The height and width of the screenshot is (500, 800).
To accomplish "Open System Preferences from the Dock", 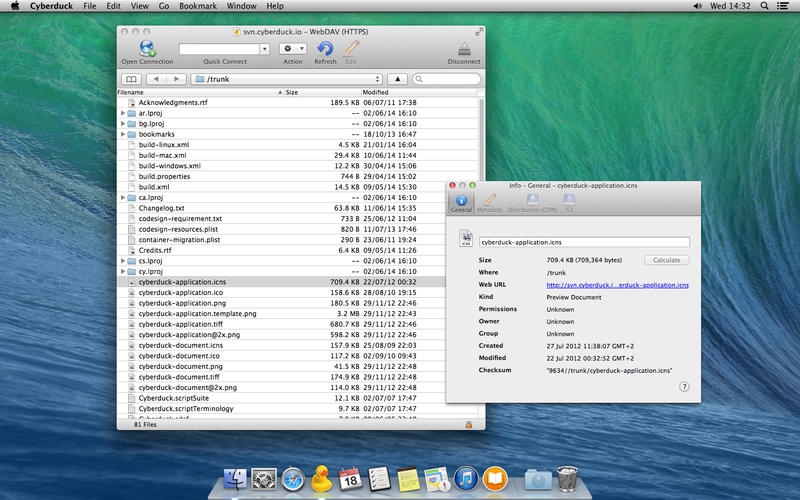I will click(x=264, y=480).
